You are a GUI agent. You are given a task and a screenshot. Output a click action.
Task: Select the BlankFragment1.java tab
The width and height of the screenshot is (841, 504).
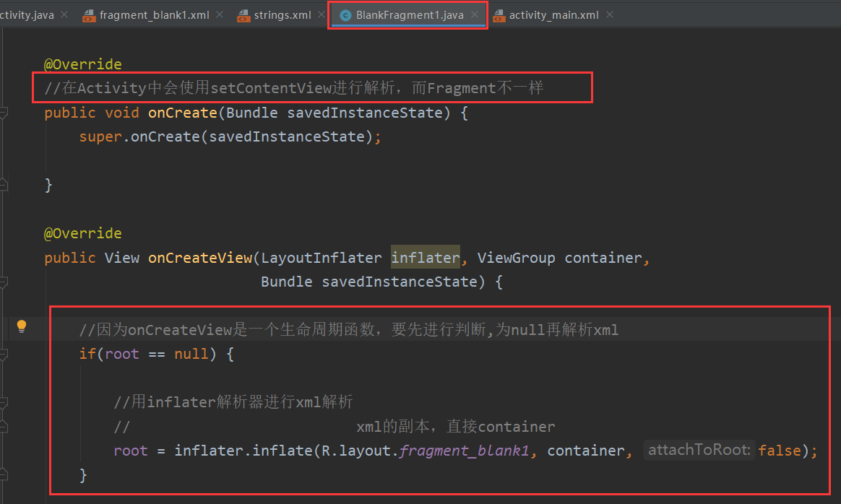[x=409, y=15]
